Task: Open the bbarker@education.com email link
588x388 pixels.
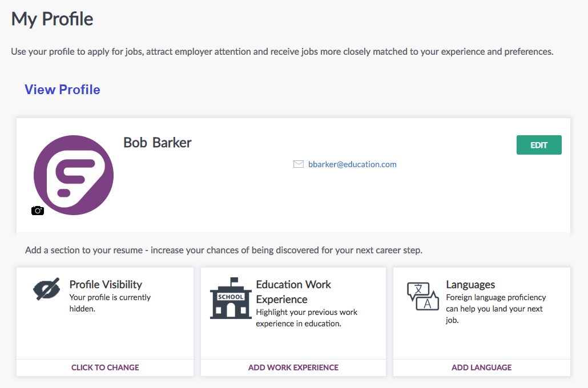Action: tap(352, 164)
